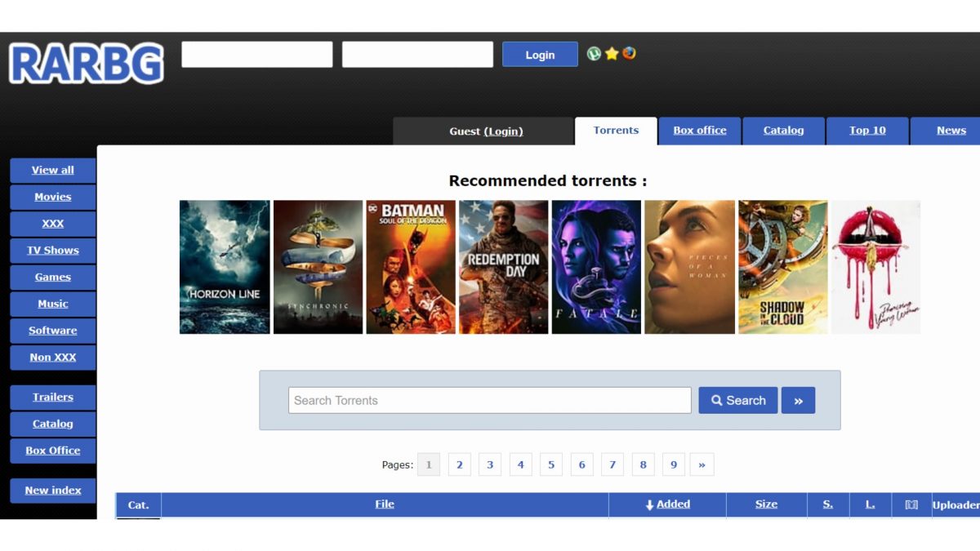The image size is (980, 551).
Task: Click the Firefox icon in header
Action: 629,54
